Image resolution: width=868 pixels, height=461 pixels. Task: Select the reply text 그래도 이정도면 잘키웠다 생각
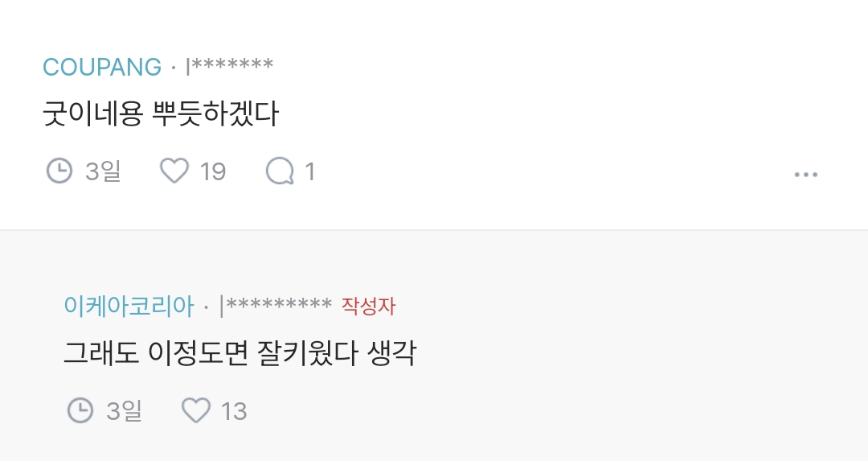(240, 353)
